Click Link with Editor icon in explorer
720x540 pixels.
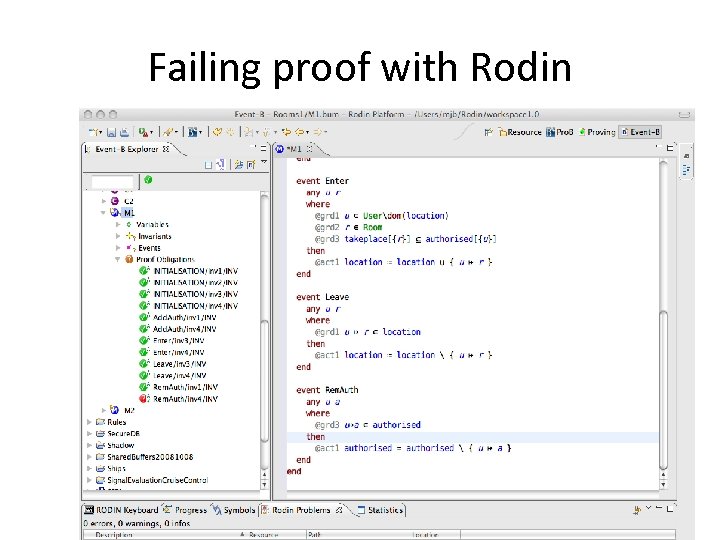coord(220,164)
